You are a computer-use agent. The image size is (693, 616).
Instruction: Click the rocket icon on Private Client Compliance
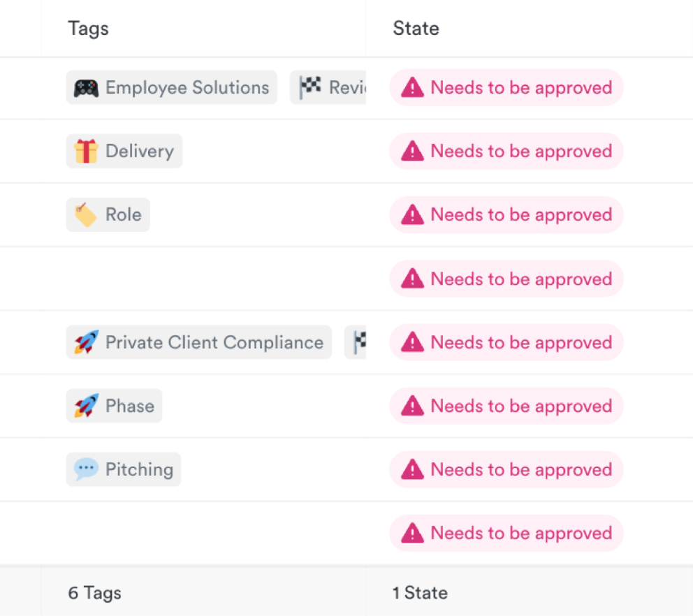(x=87, y=343)
